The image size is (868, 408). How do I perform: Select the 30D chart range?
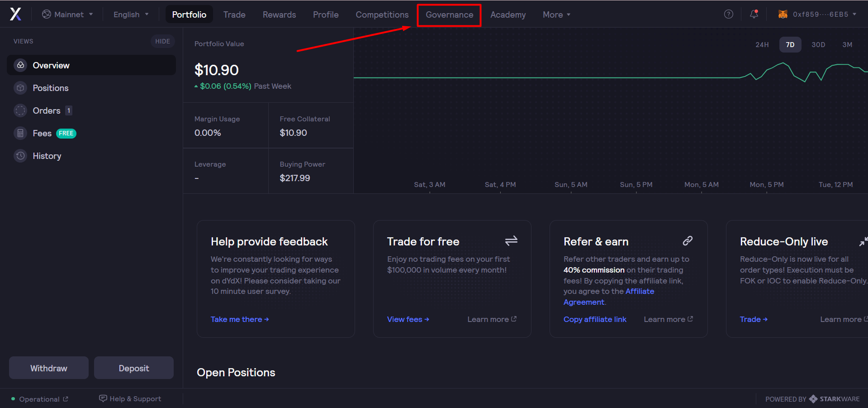pos(818,44)
